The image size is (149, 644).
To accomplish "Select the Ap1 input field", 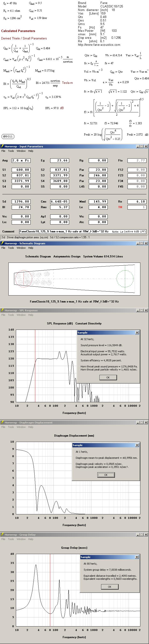I will (60, 217).
